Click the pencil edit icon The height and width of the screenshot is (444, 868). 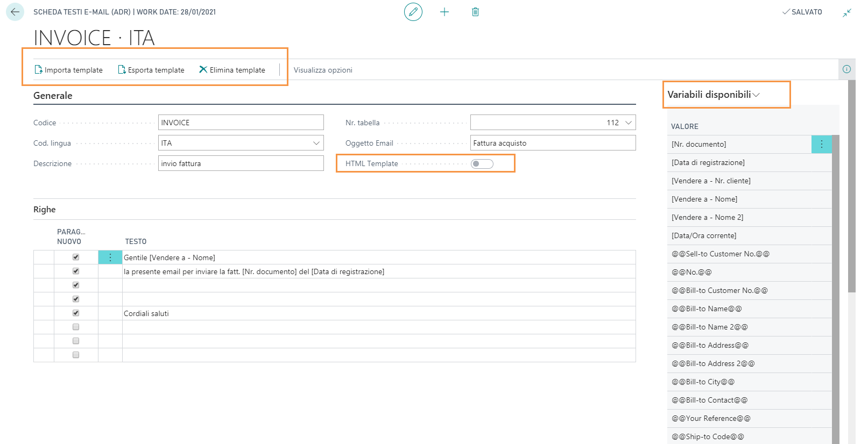(413, 12)
